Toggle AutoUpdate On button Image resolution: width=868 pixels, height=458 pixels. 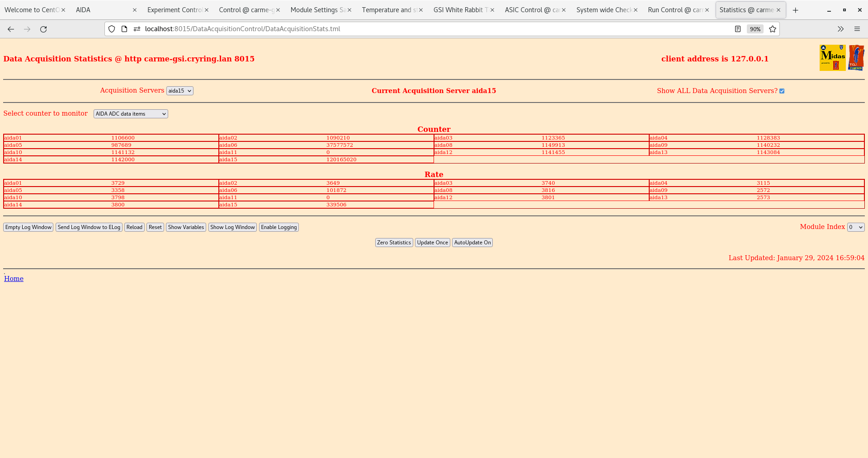pos(472,243)
